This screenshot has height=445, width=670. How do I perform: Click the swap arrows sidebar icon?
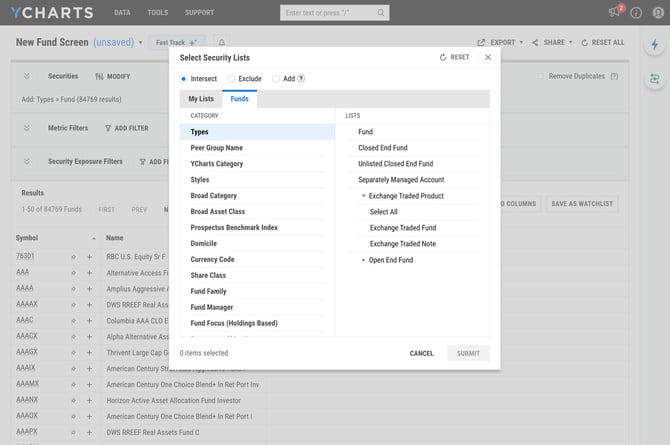coord(655,79)
